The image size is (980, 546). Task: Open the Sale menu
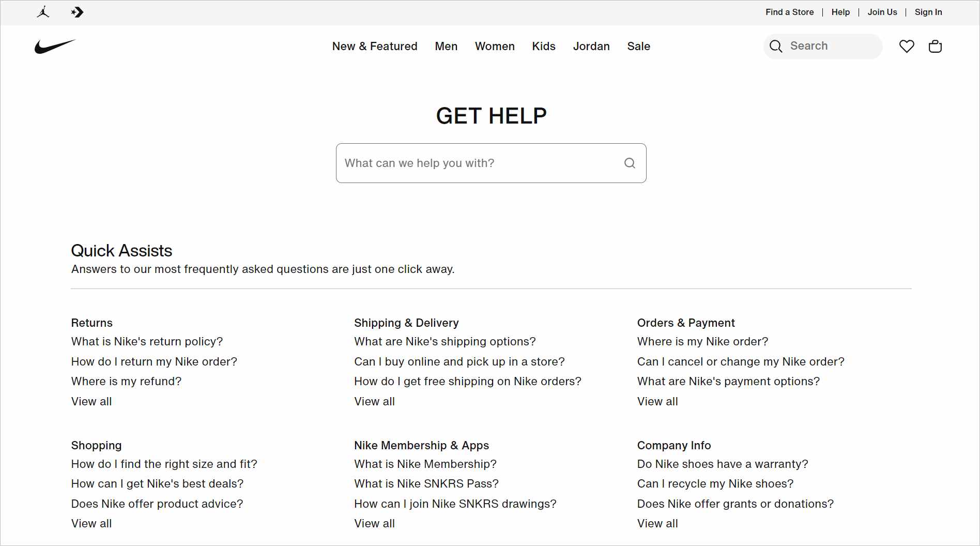coord(638,47)
